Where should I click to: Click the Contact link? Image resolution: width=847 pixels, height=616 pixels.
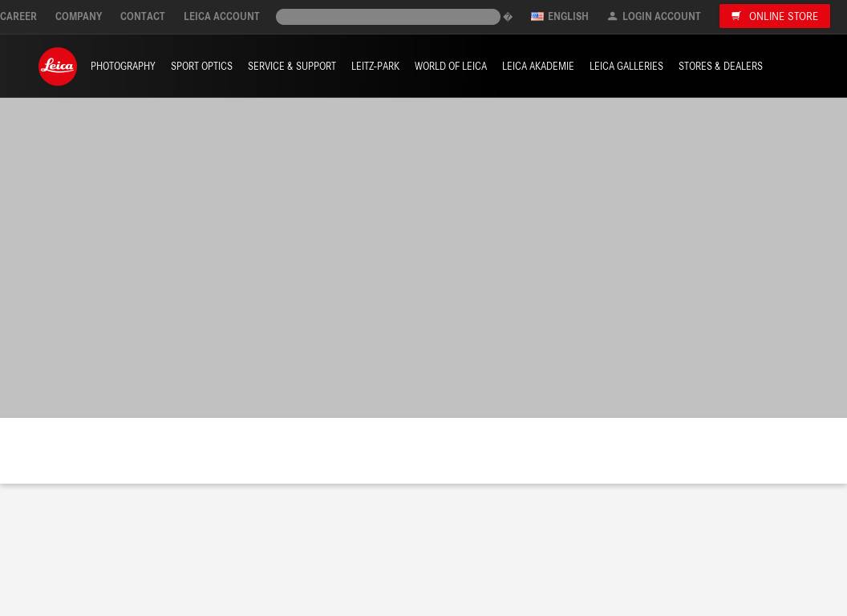pos(143,16)
